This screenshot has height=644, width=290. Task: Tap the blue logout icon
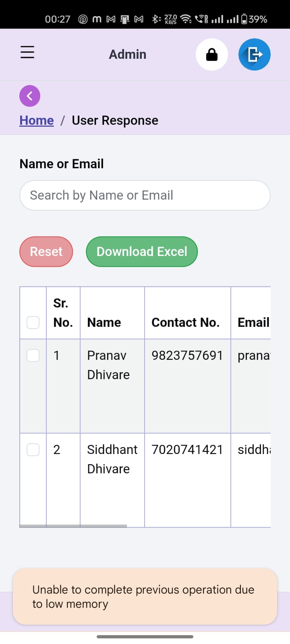click(x=254, y=54)
